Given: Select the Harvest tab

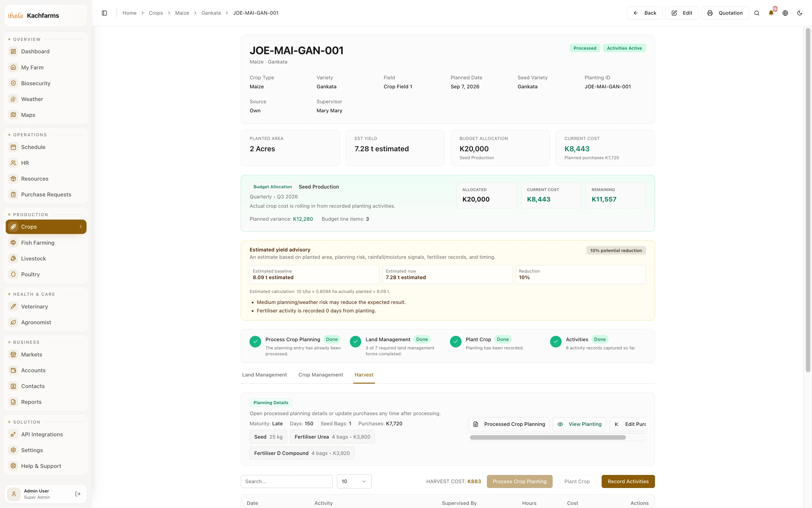Looking at the screenshot, I should coord(364,375).
